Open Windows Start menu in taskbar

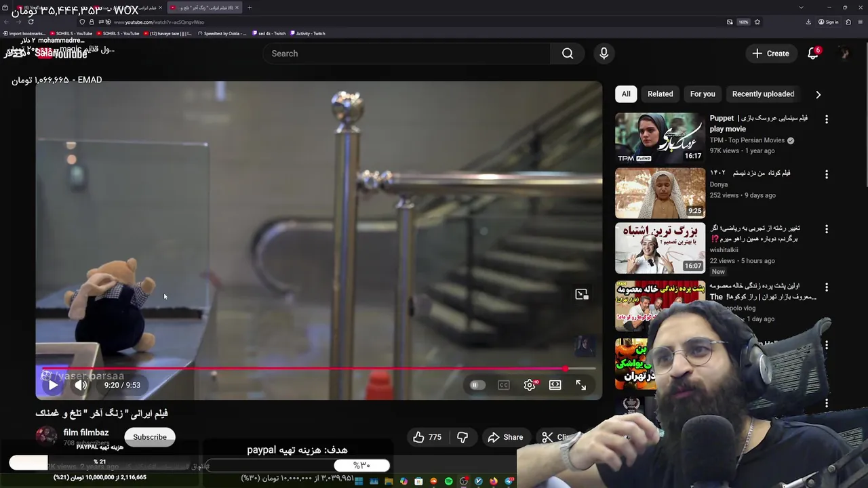click(359, 481)
